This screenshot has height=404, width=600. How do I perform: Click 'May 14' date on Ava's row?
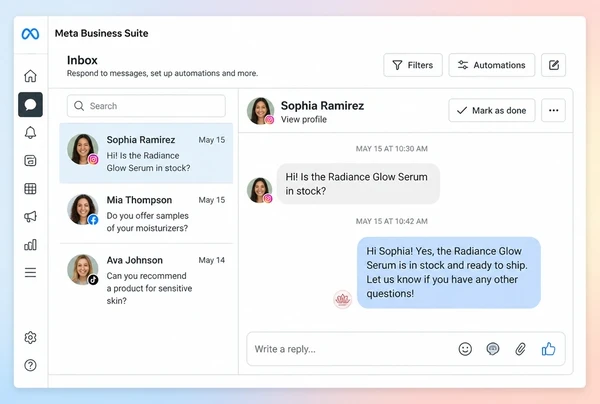click(x=212, y=260)
